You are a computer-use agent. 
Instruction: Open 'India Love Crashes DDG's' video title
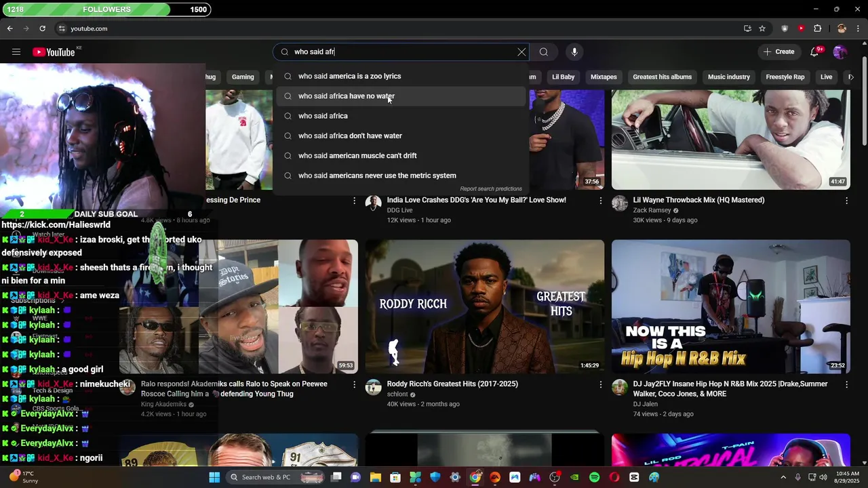[476, 200]
